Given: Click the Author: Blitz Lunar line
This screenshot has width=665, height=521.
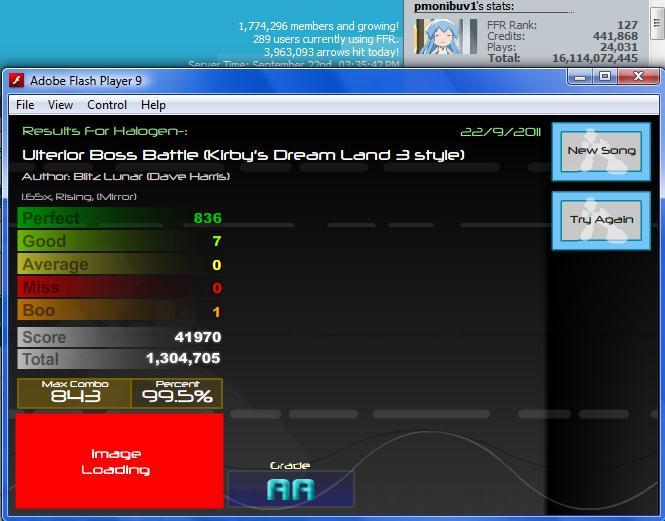Looking at the screenshot, I should pos(126,176).
